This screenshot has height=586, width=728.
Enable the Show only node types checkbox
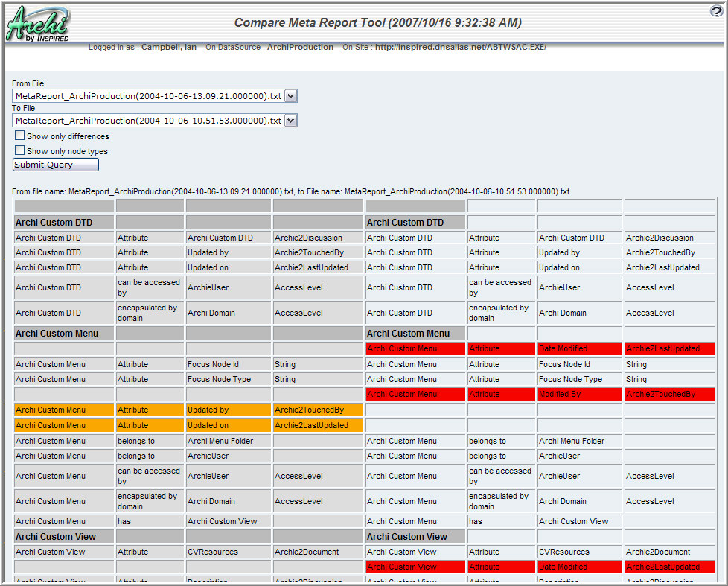click(19, 149)
